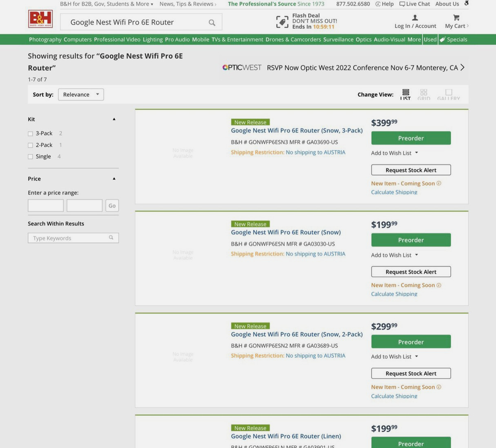Click the Snow 3-Pack No Image thumbnail
This screenshot has height=448, width=496.
pyautogui.click(x=183, y=153)
